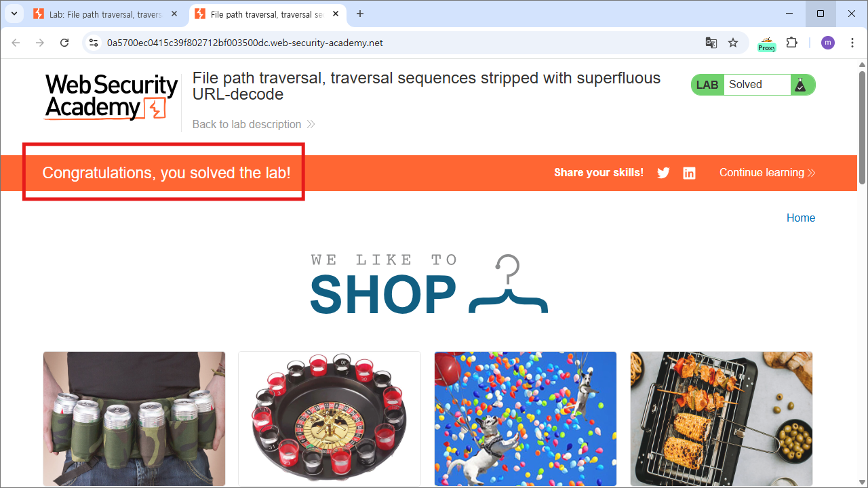
Task: Open the Chrome three-dot menu
Action: pyautogui.click(x=852, y=43)
